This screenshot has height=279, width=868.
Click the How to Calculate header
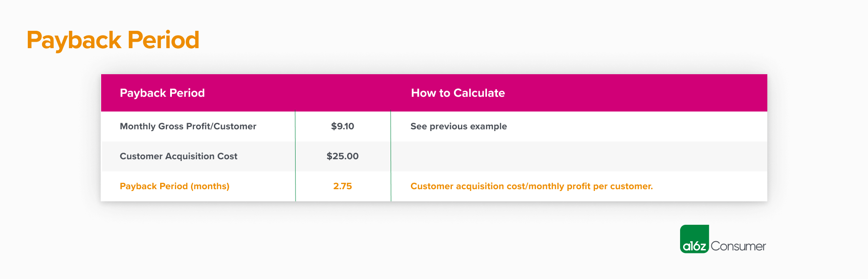458,93
